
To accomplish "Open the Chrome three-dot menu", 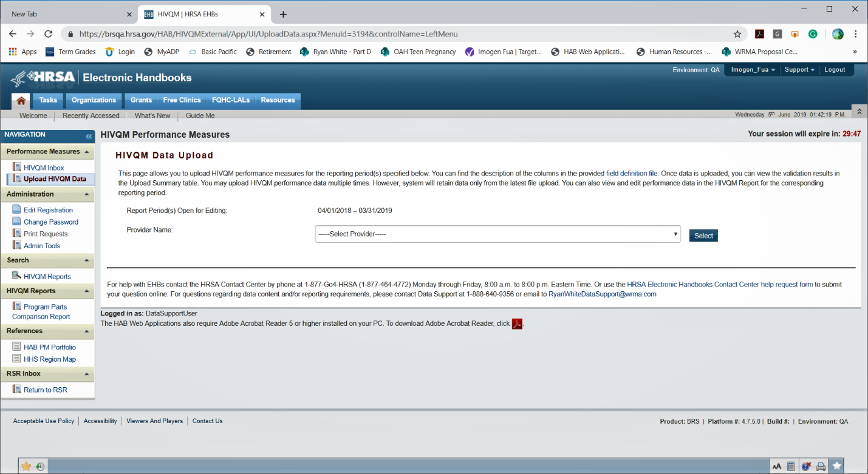I will tap(855, 34).
